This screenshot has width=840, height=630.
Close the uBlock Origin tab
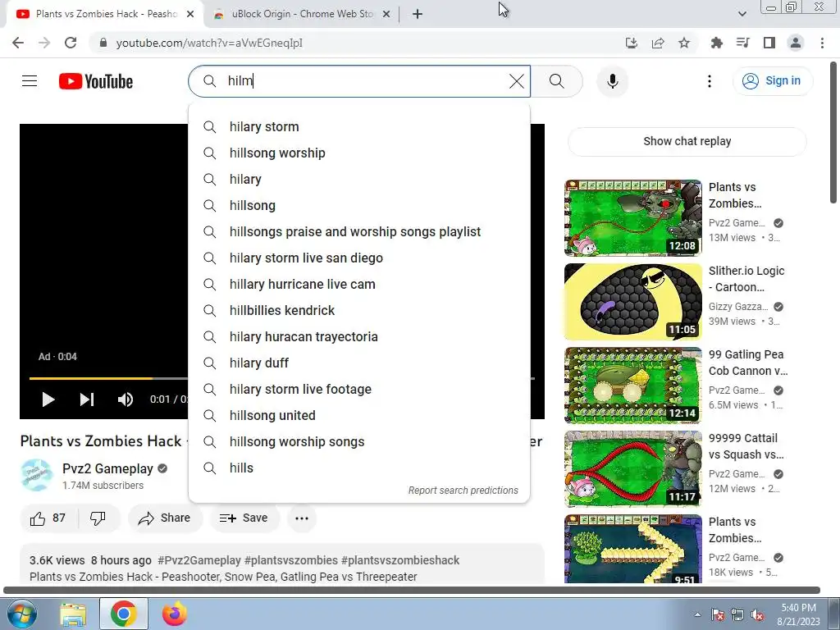(386, 14)
